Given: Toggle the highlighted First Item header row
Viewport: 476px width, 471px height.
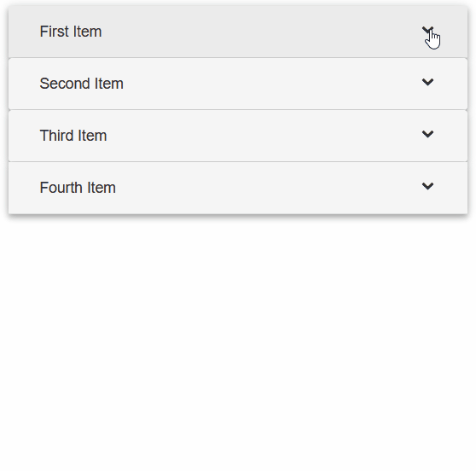Looking at the screenshot, I should (x=238, y=32).
